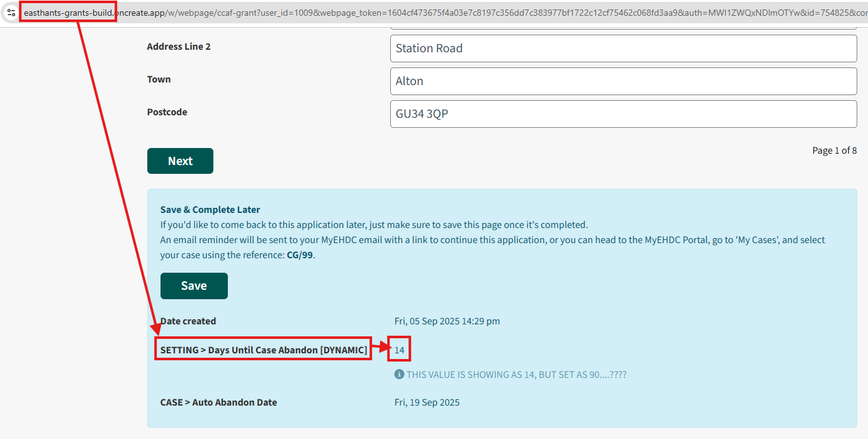The height and width of the screenshot is (439, 868).
Task: Click the Postcode label text
Action: coord(167,112)
